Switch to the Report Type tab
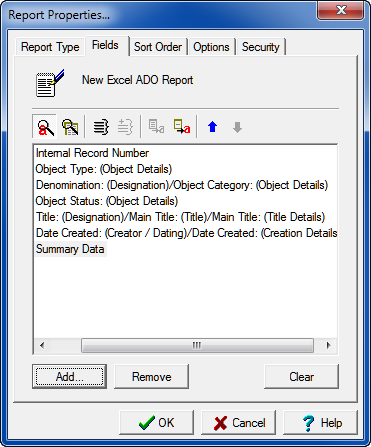Screen dimensions: 371x447 [50, 47]
